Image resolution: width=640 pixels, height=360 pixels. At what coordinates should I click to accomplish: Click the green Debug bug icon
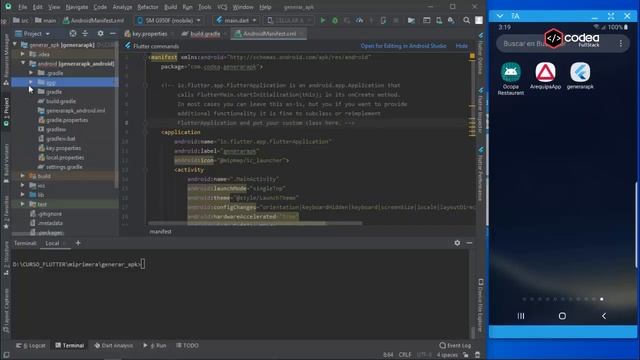click(335, 20)
